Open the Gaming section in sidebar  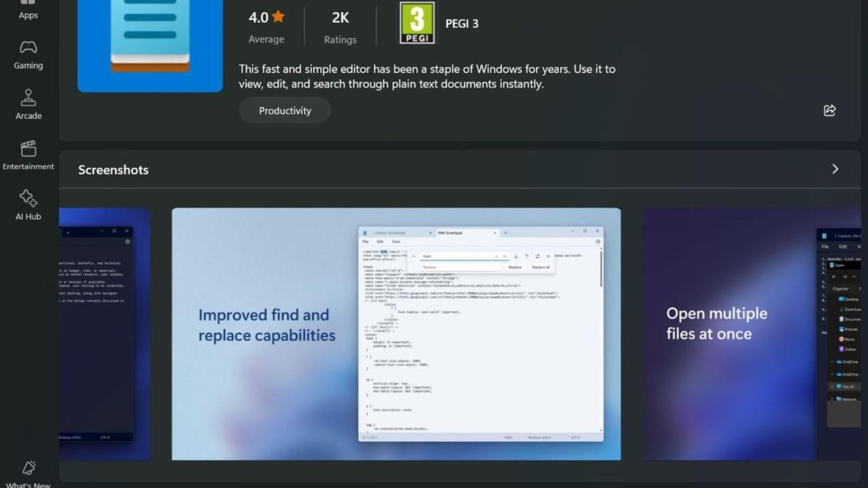point(28,56)
